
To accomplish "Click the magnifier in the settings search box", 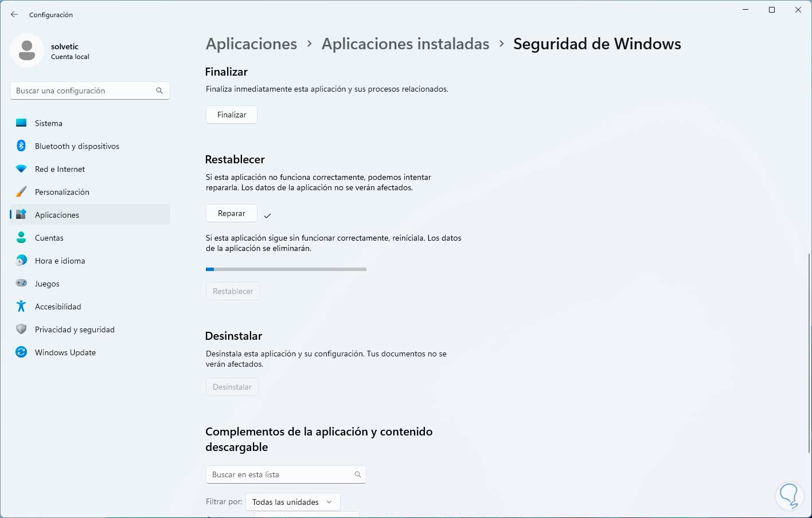I will [159, 91].
